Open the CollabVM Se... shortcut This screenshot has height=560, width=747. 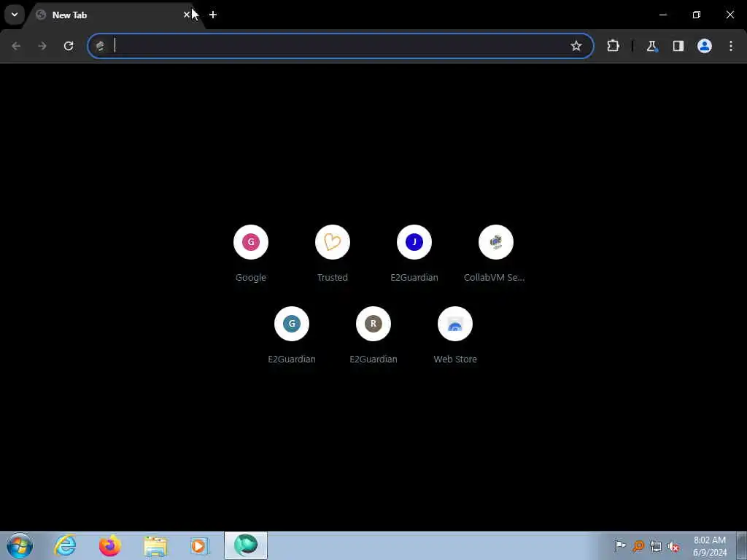pyautogui.click(x=495, y=253)
